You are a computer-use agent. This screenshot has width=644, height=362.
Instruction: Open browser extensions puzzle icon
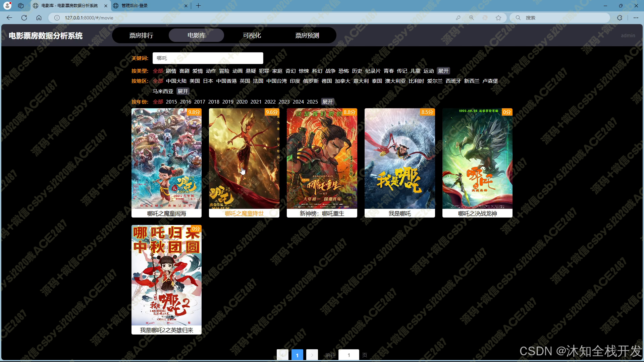620,18
